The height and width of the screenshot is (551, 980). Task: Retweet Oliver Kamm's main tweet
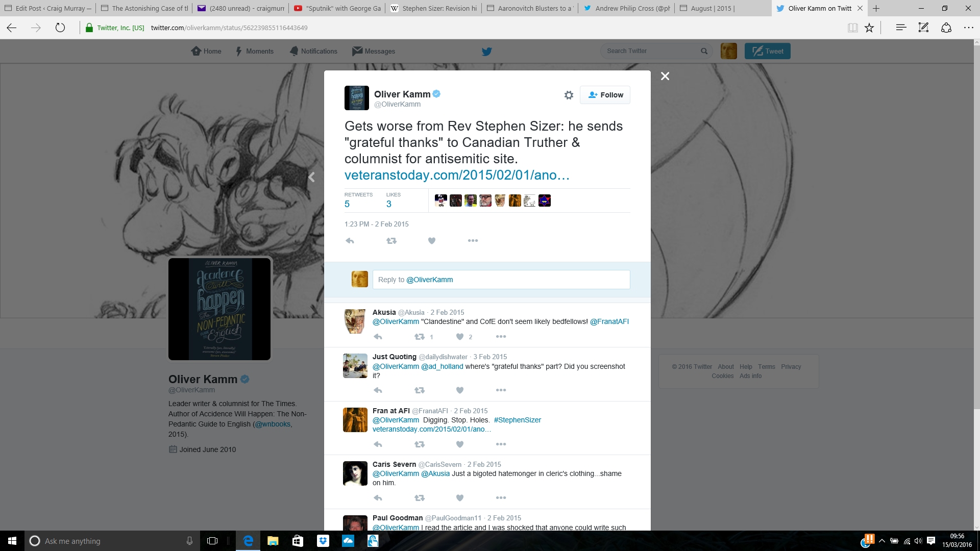point(391,241)
